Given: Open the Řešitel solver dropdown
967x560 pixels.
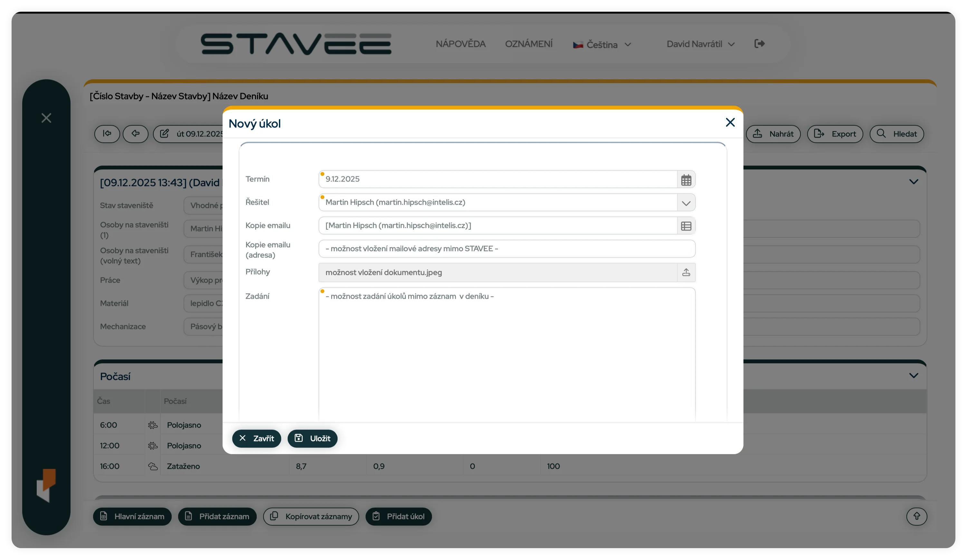Looking at the screenshot, I should point(686,203).
